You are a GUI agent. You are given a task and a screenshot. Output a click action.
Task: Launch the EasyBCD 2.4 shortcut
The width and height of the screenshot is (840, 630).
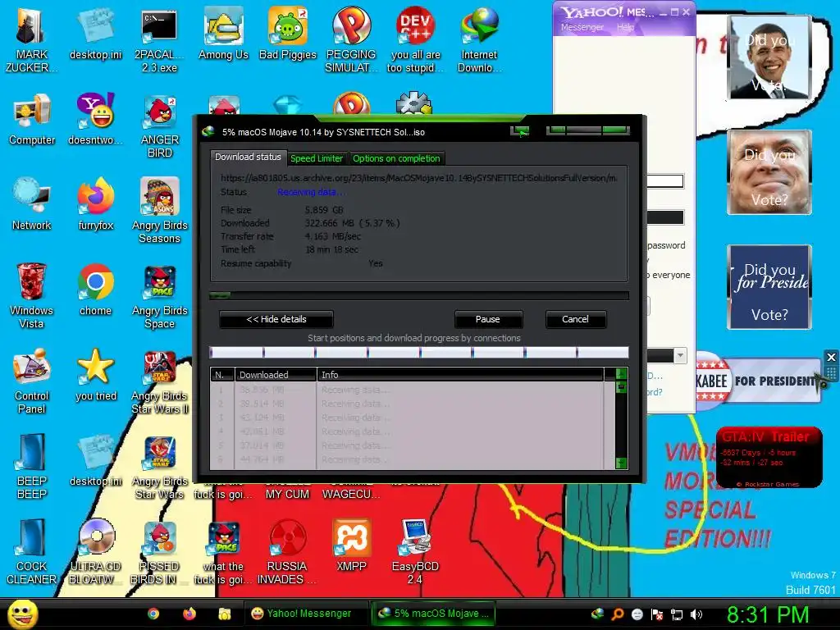[415, 550]
